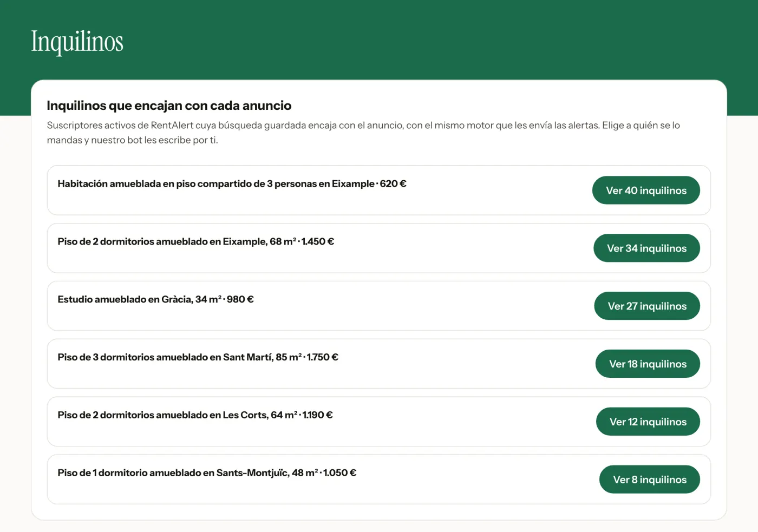Show the 18 inquilinos for Sant Martí flat

point(648,364)
